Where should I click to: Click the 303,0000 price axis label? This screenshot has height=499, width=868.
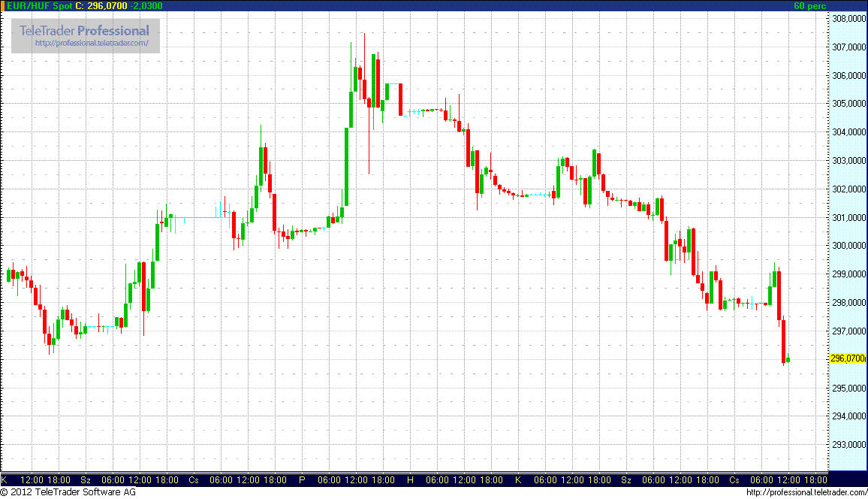(x=849, y=161)
